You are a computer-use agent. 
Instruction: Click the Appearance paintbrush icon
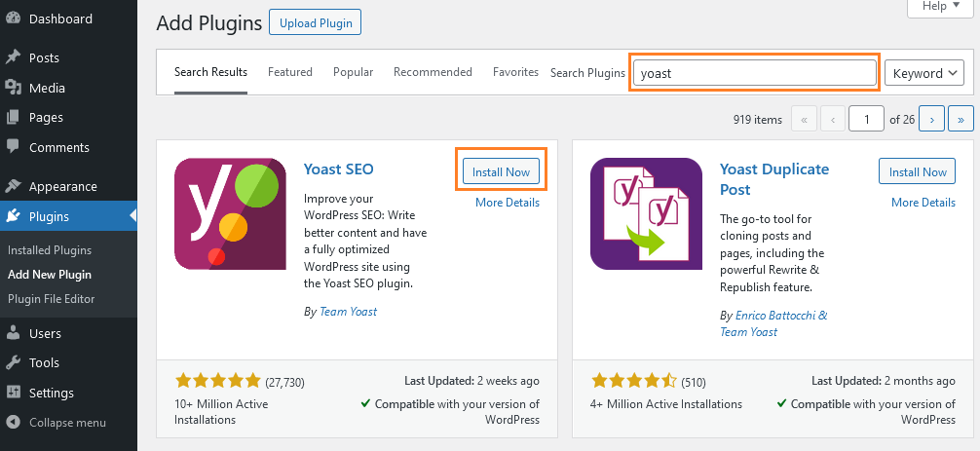pyautogui.click(x=13, y=186)
